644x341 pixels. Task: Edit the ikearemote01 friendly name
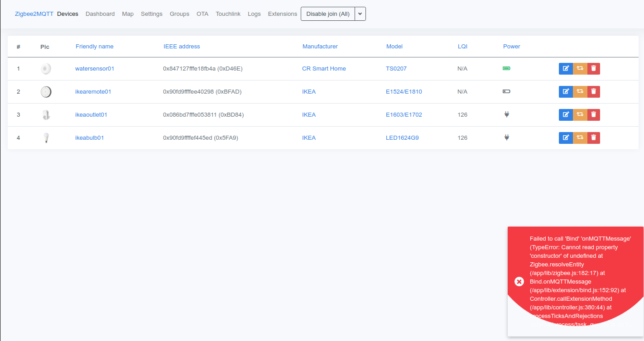tap(566, 91)
